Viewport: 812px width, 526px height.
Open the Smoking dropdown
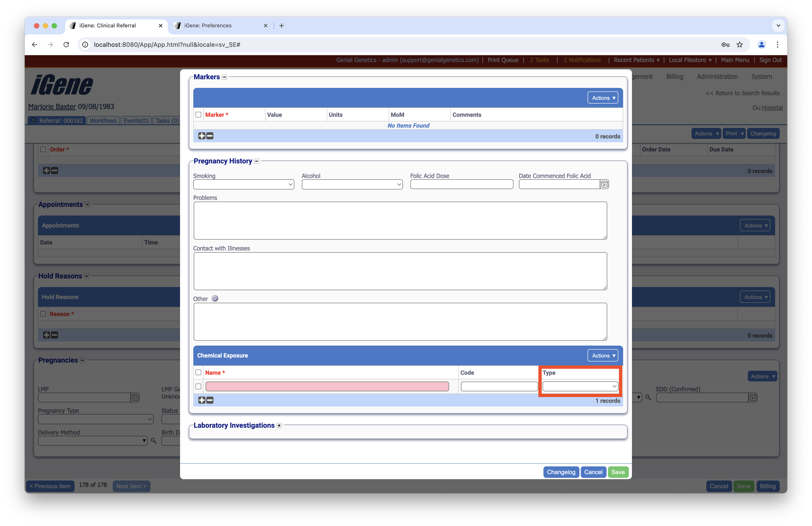(243, 185)
